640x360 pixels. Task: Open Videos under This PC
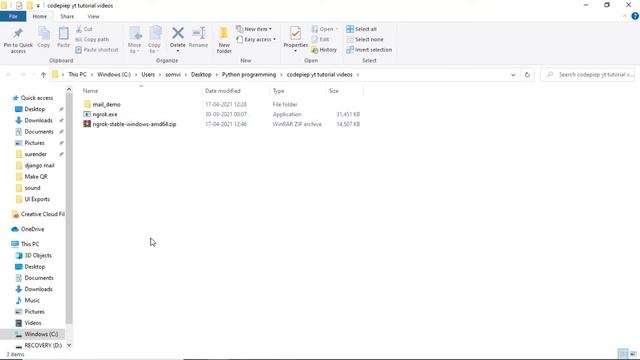[x=33, y=323]
